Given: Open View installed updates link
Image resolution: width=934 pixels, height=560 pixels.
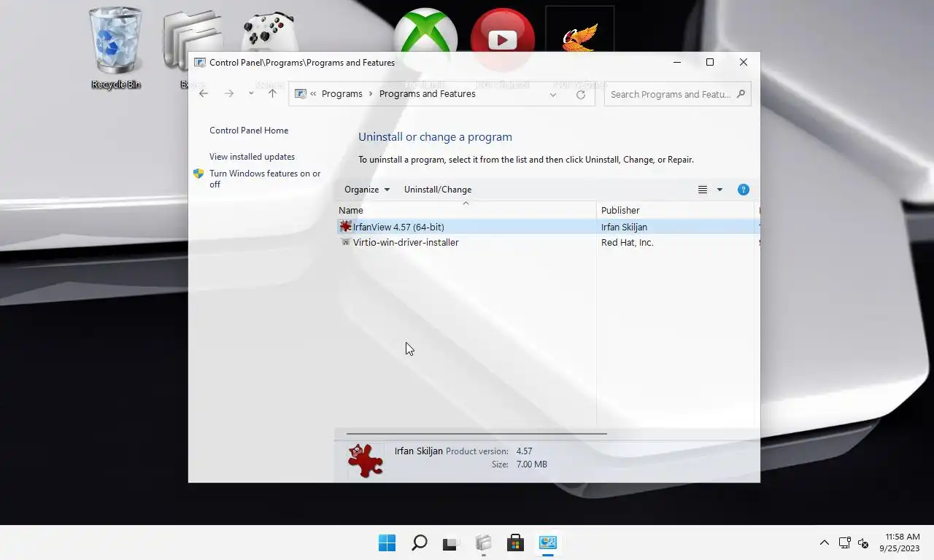Looking at the screenshot, I should coord(252,157).
